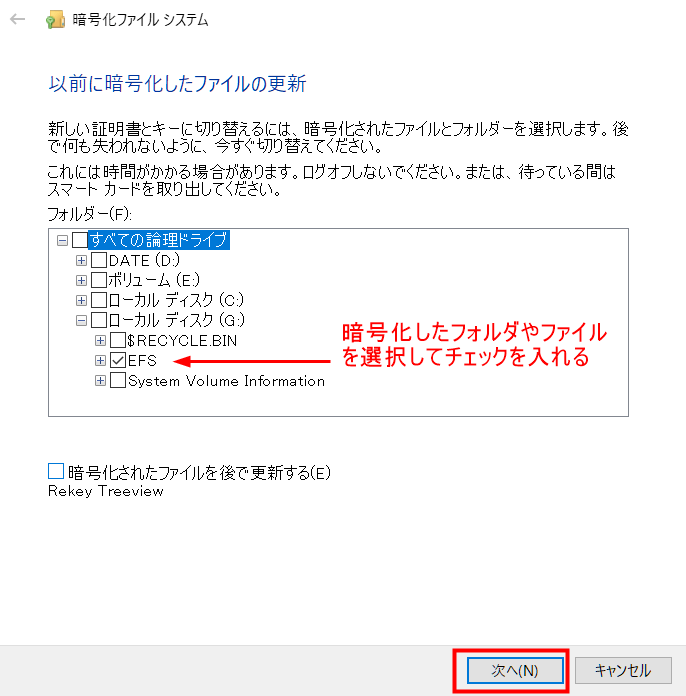
Task: Select the ローカル ディスク (C:) checkbox
Action: [x=99, y=300]
